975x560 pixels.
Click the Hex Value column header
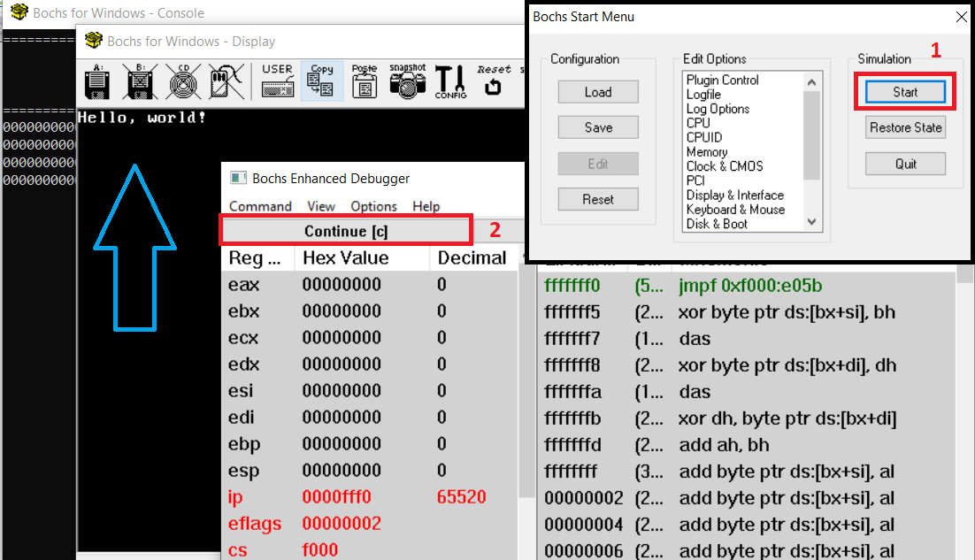pos(363,258)
